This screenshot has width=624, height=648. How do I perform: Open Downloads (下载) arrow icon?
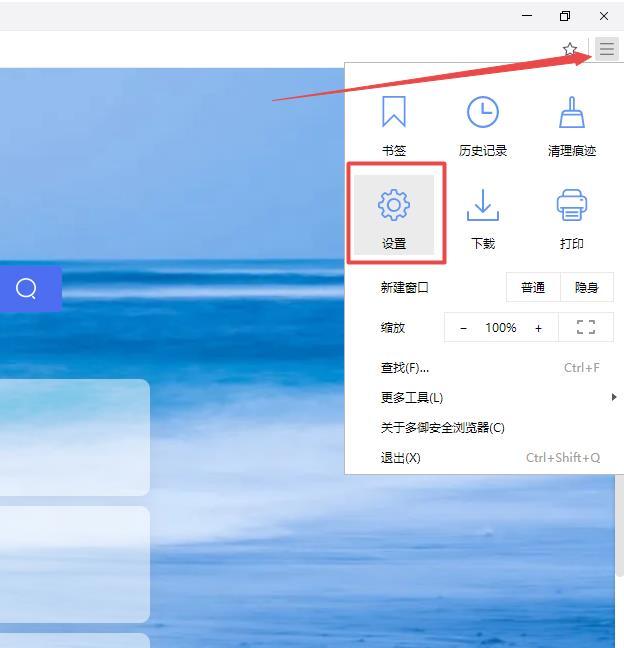point(483,205)
